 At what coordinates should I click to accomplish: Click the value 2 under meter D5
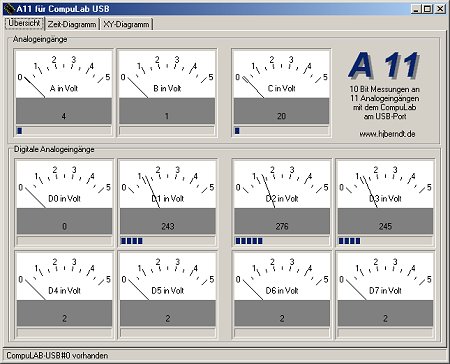[x=168, y=319]
